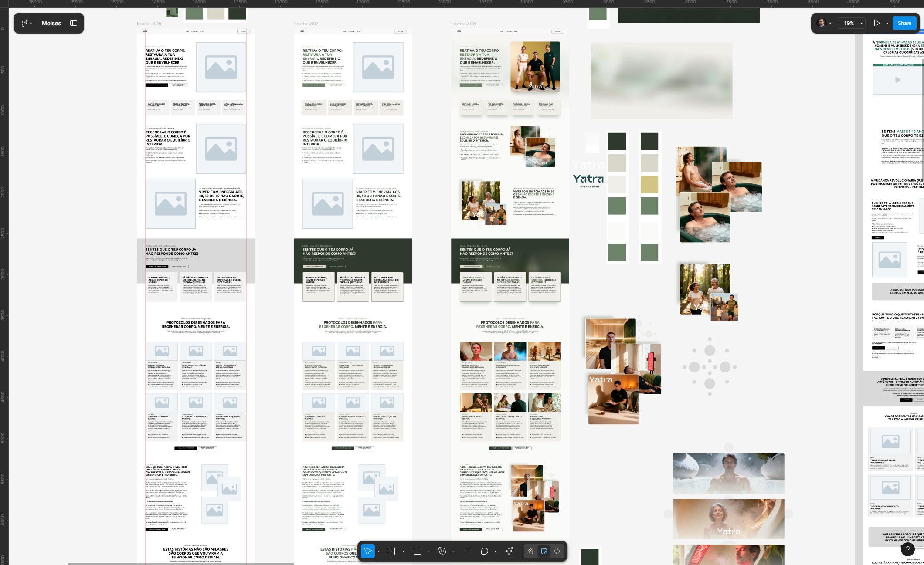The width and height of the screenshot is (924, 565).
Task: Select the Frame tool
Action: 392,551
